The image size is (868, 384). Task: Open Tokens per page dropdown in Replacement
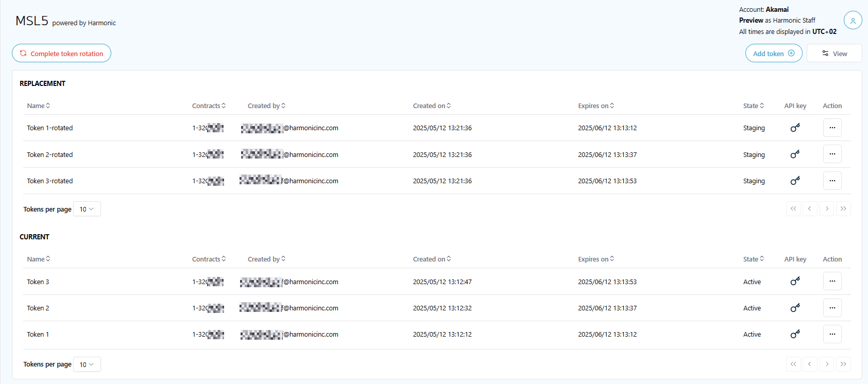pyautogui.click(x=87, y=209)
